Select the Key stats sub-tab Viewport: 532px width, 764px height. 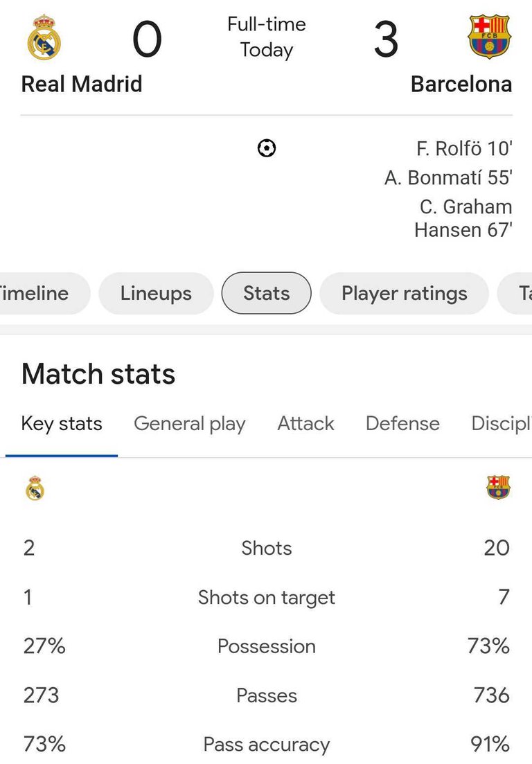tap(62, 424)
